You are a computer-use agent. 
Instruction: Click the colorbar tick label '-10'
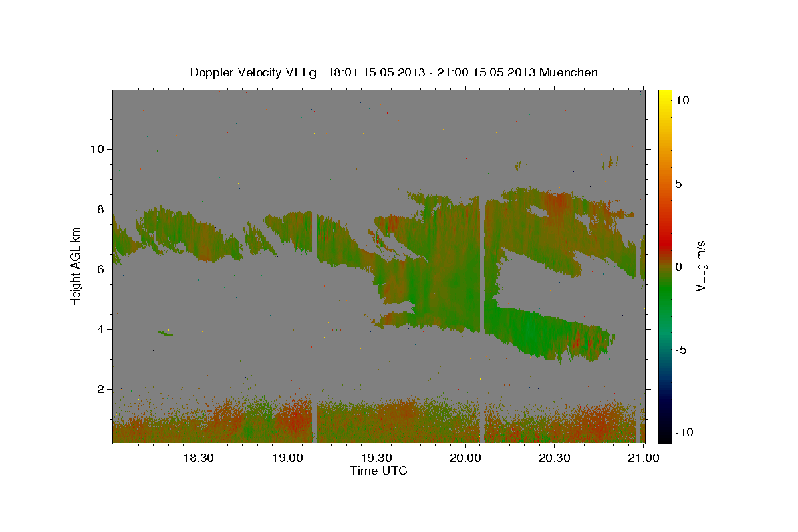(685, 433)
